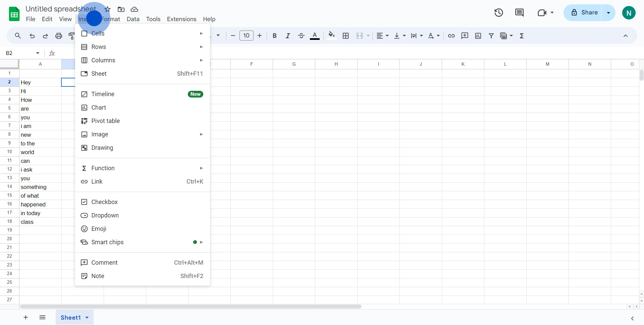Open the Sheet1 tab dropdown arrow
Image resolution: width=644 pixels, height=325 pixels.
pyautogui.click(x=87, y=318)
